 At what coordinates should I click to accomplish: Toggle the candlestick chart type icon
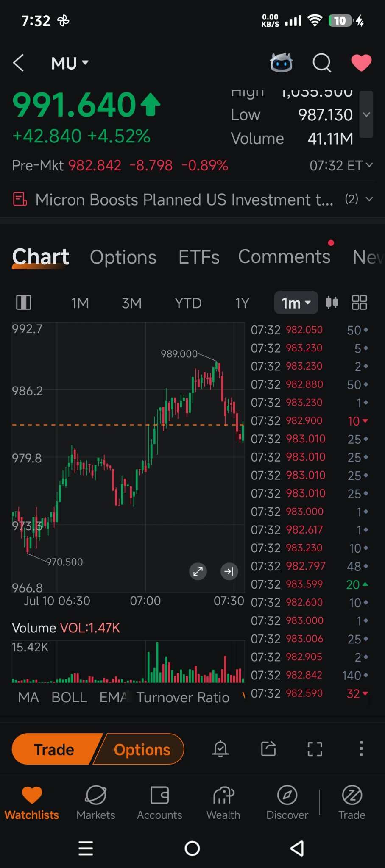tap(332, 302)
